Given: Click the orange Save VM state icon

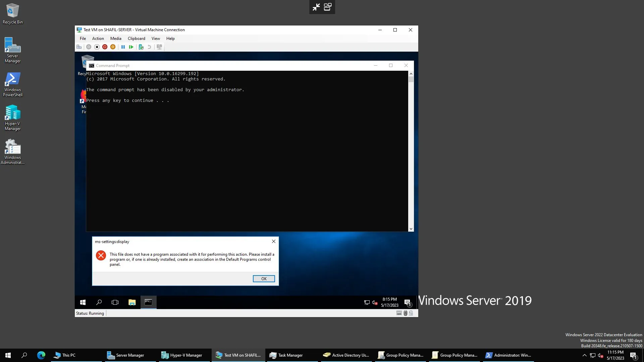Looking at the screenshot, I should (113, 47).
